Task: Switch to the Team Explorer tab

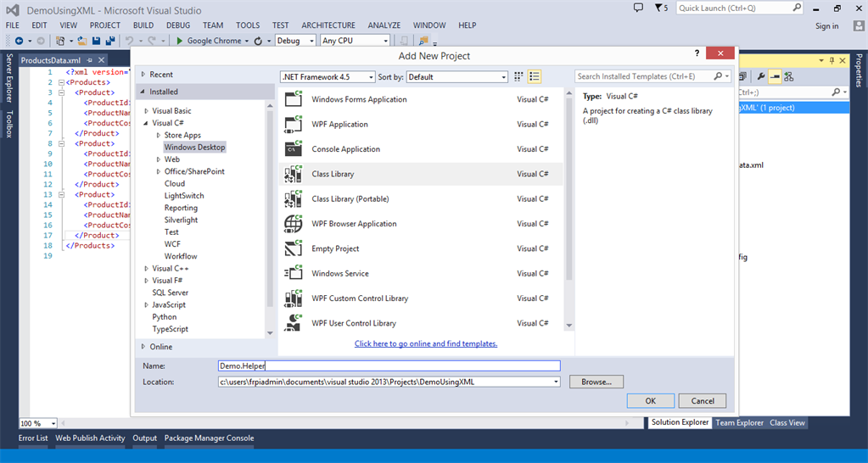Action: (x=739, y=422)
